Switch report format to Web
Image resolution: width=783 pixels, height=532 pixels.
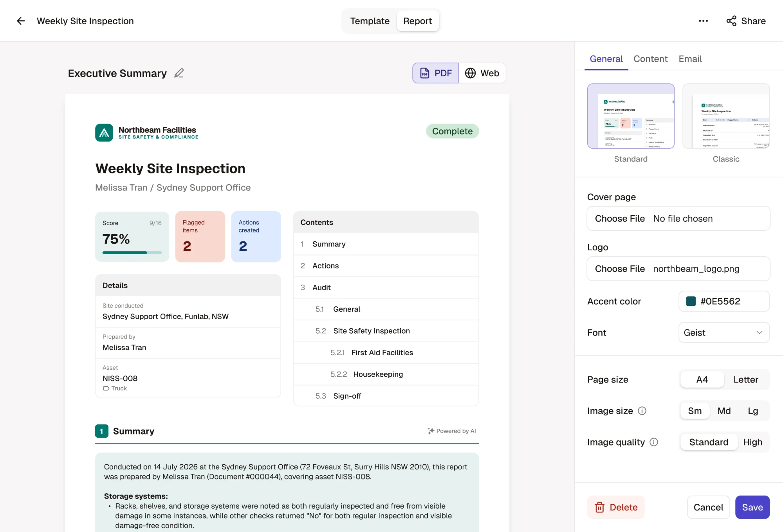(482, 73)
